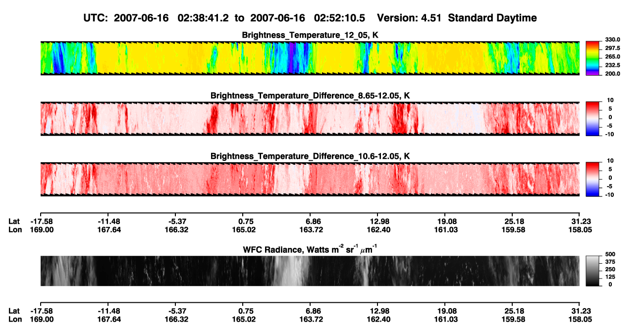Click the grayscale WFC Radiance image strip
The image size is (644, 330).
tap(310, 271)
